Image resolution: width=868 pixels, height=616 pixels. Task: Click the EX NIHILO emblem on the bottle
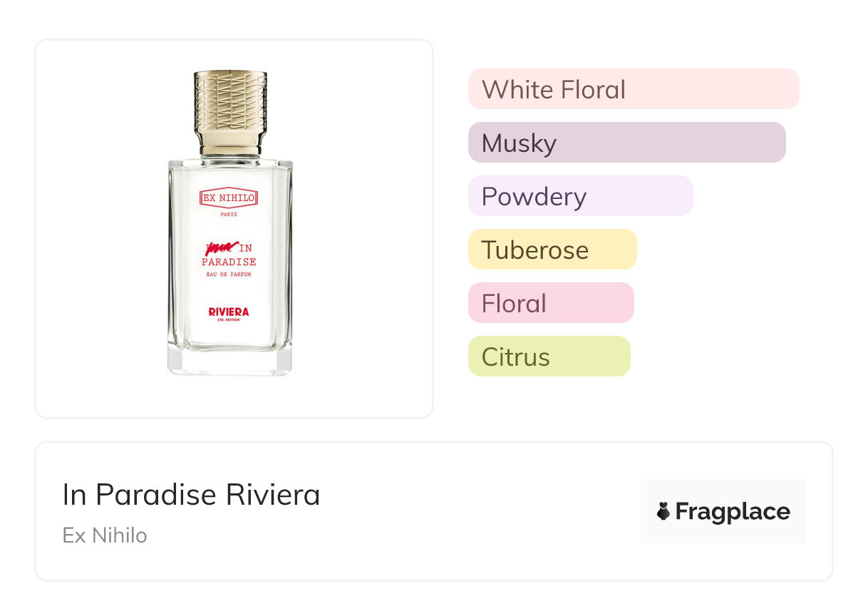pos(229,198)
